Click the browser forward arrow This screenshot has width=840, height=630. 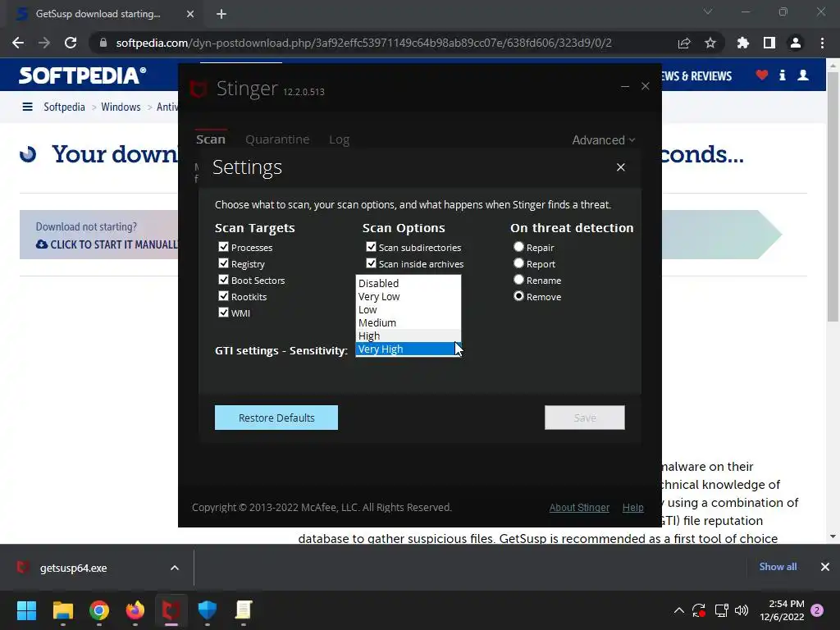point(44,43)
